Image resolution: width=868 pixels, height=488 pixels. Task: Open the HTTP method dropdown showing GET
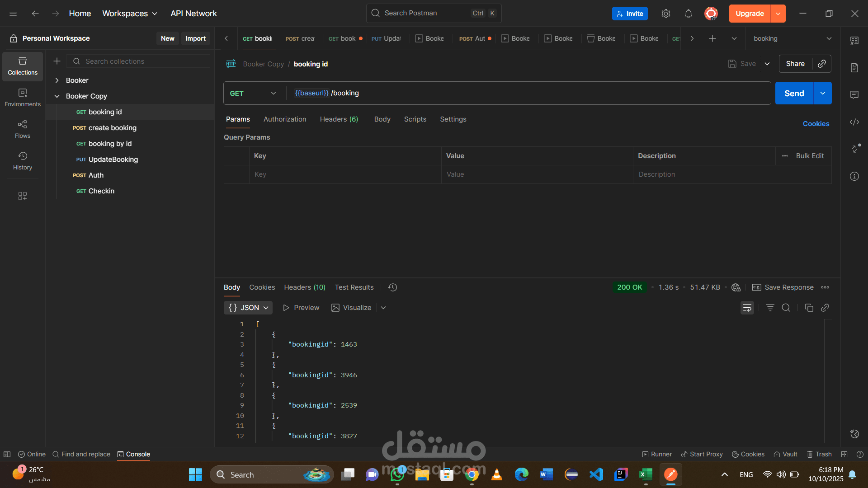(253, 93)
